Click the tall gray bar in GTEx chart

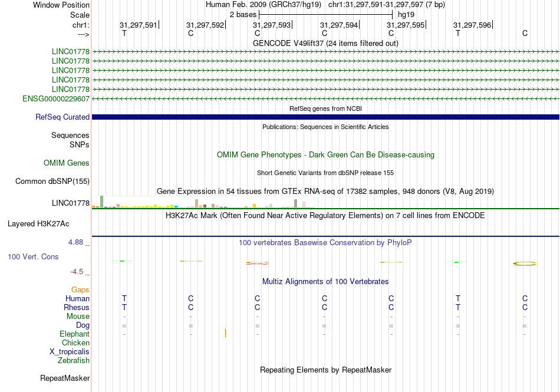point(295,203)
